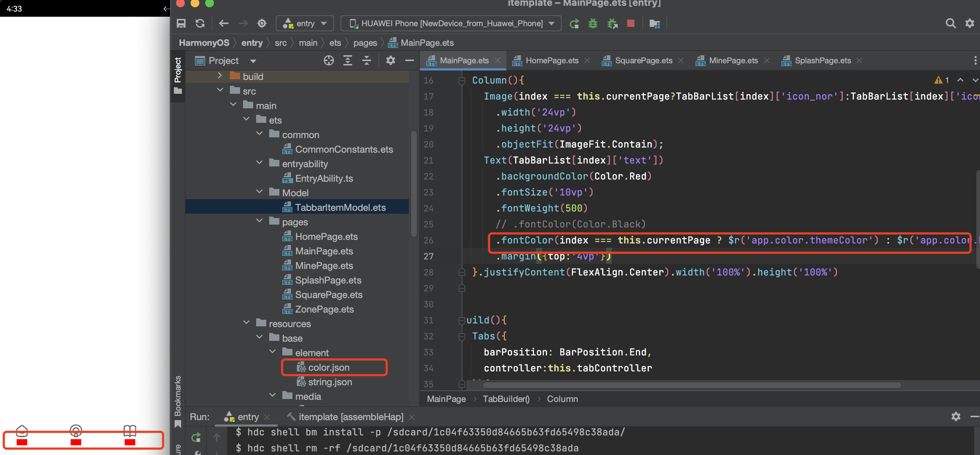Navigate forward with the right arrow icon

tap(243, 24)
